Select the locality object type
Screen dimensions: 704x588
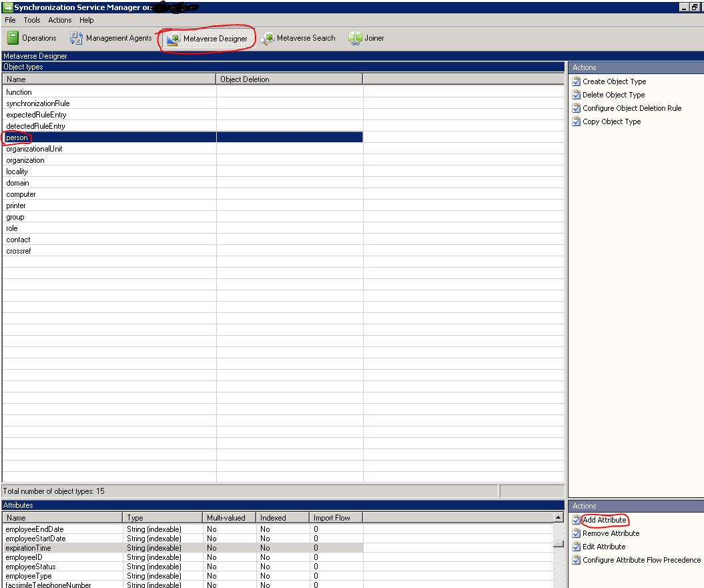[183, 171]
